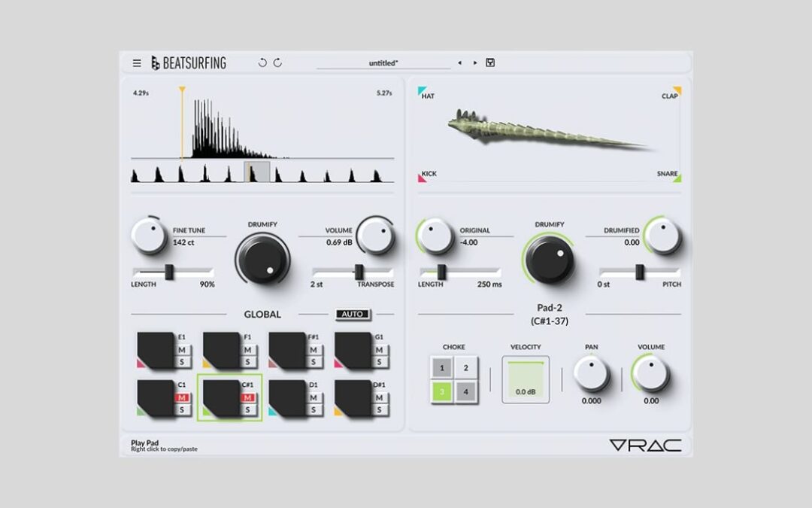
Task: Click the global Volume knob
Action: tap(376, 235)
